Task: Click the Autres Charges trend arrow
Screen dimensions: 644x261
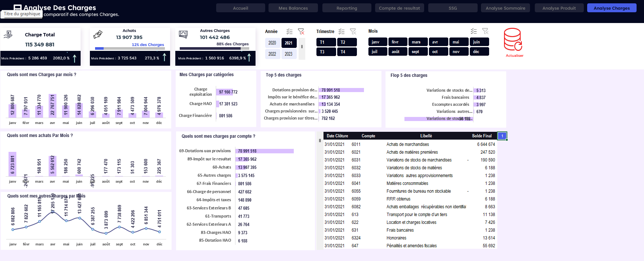Action: coord(249,58)
